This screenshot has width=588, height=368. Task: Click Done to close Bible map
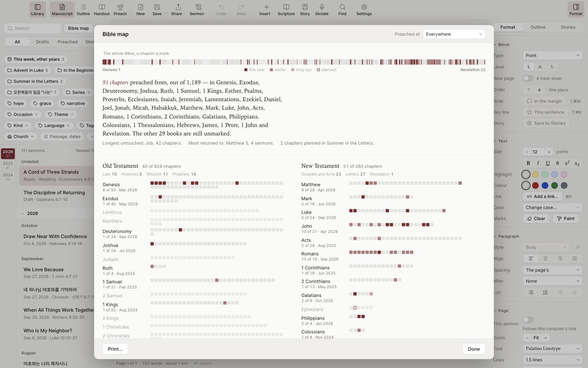coord(474,349)
